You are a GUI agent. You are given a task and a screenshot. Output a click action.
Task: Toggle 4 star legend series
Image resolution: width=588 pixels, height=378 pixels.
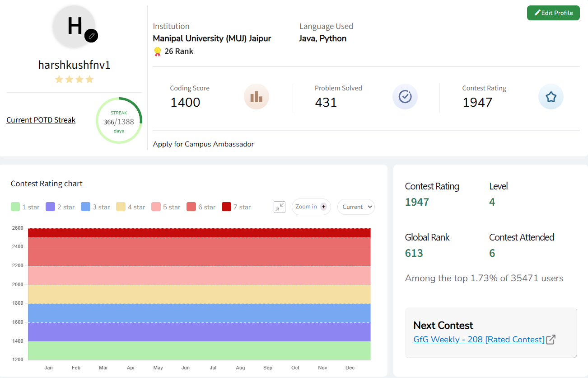(x=131, y=207)
